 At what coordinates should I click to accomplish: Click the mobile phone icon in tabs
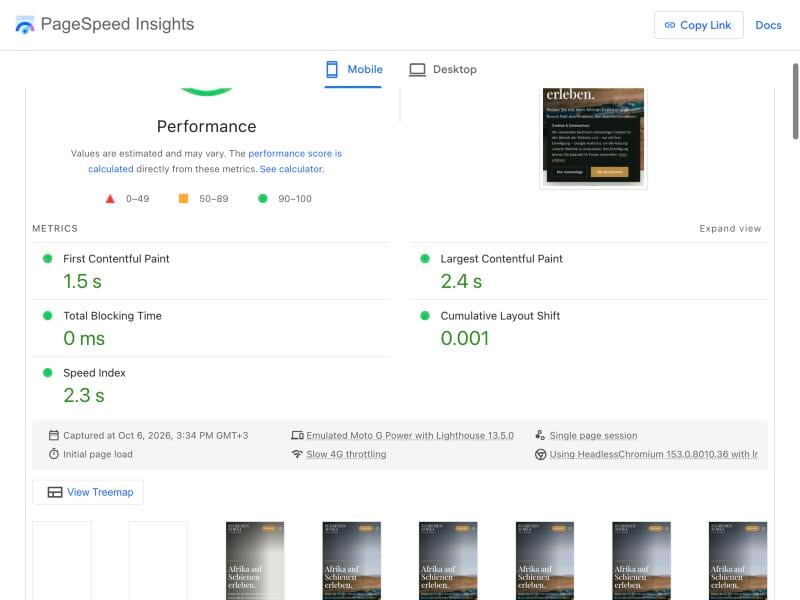point(332,69)
